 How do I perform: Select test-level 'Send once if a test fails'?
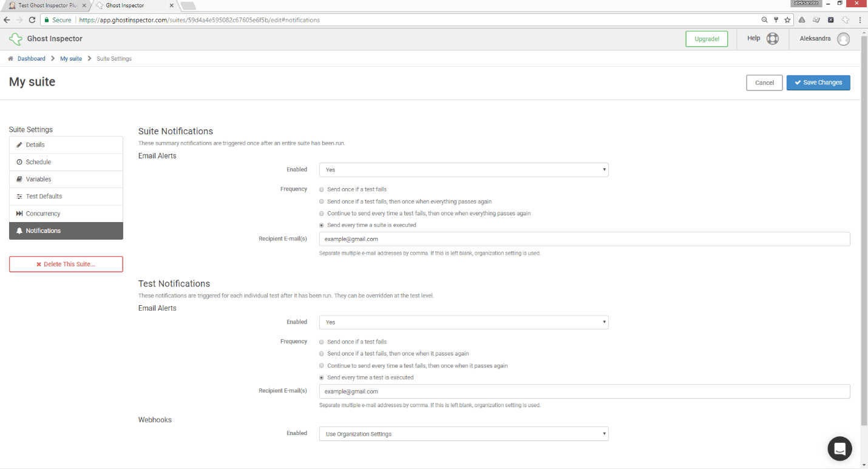pyautogui.click(x=322, y=342)
